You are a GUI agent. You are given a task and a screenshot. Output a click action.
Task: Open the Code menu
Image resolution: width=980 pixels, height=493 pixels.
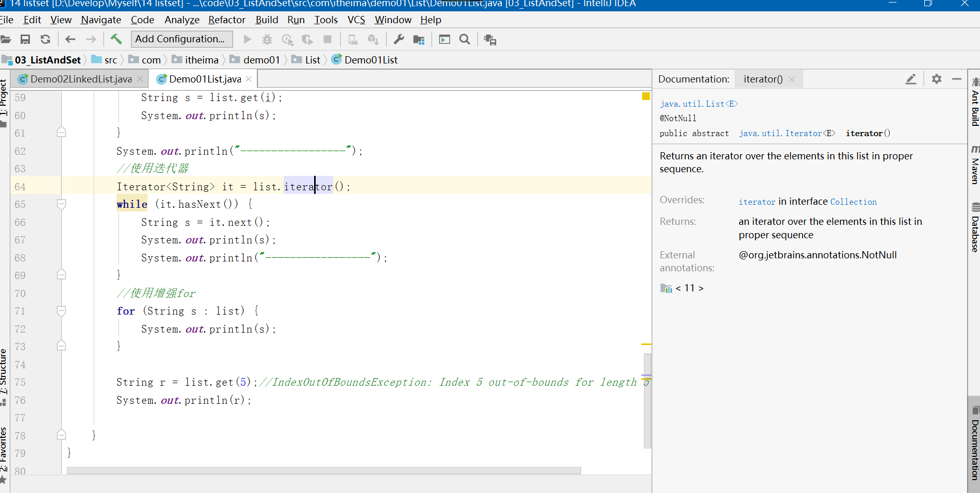142,20
